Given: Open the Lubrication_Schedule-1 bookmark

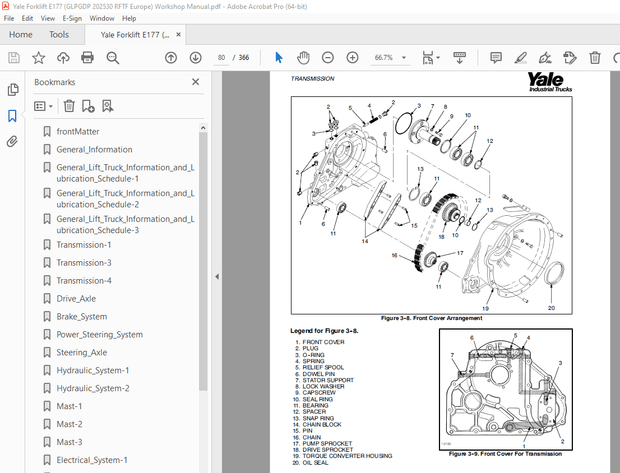Looking at the screenshot, I should coord(125,173).
